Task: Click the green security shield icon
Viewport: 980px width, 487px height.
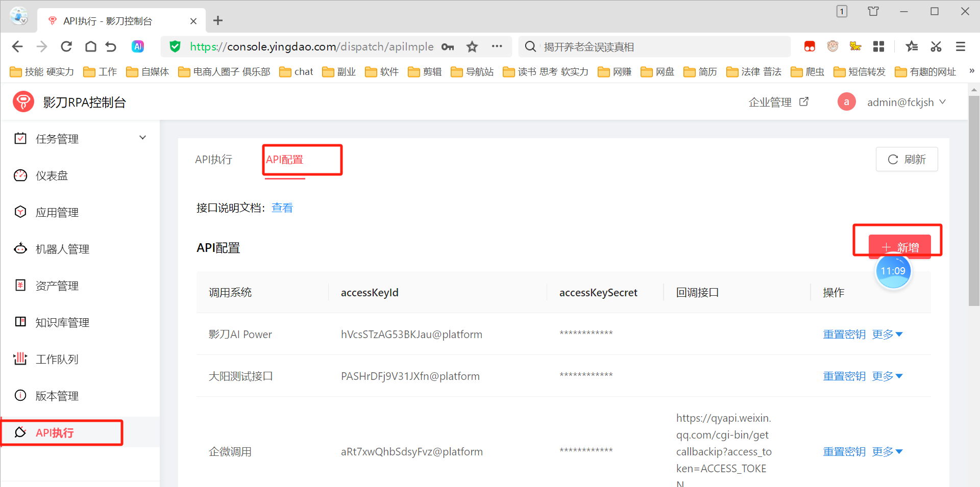Action: tap(175, 47)
